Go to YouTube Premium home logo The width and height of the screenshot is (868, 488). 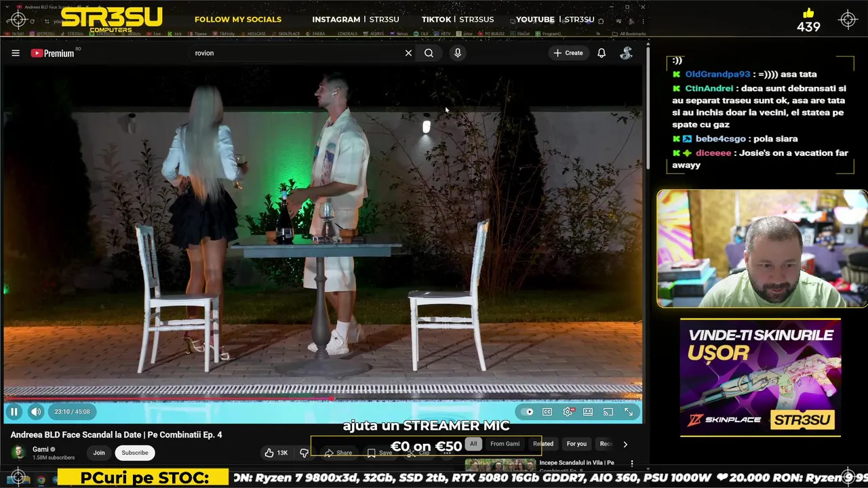tap(53, 53)
